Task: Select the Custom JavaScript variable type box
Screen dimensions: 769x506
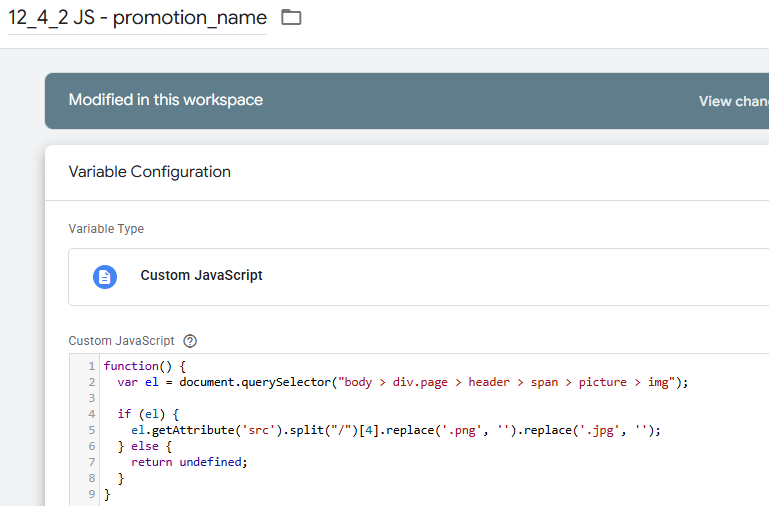Action: tap(418, 276)
